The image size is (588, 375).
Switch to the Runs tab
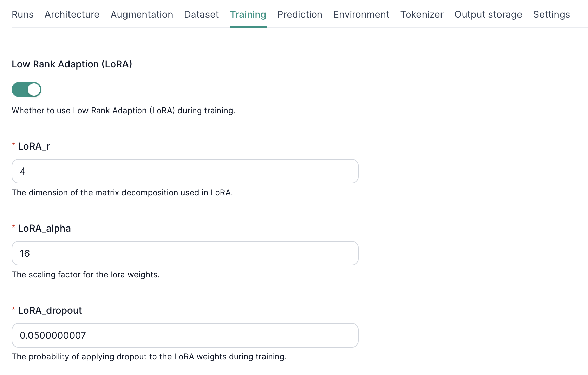click(x=22, y=14)
